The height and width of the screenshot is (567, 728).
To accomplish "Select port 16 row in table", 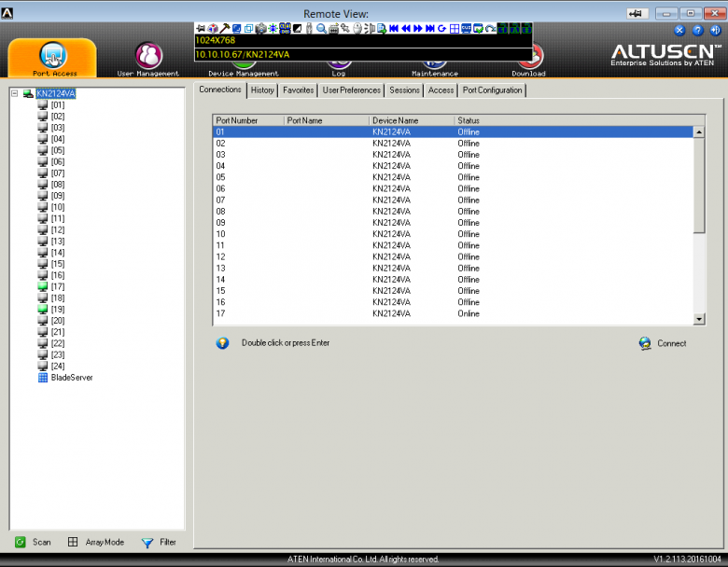I will [454, 302].
